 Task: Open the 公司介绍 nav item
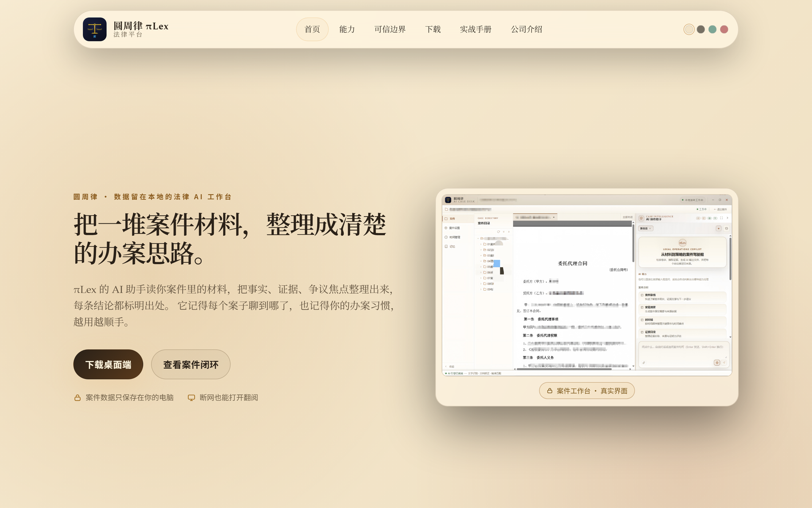(527, 29)
